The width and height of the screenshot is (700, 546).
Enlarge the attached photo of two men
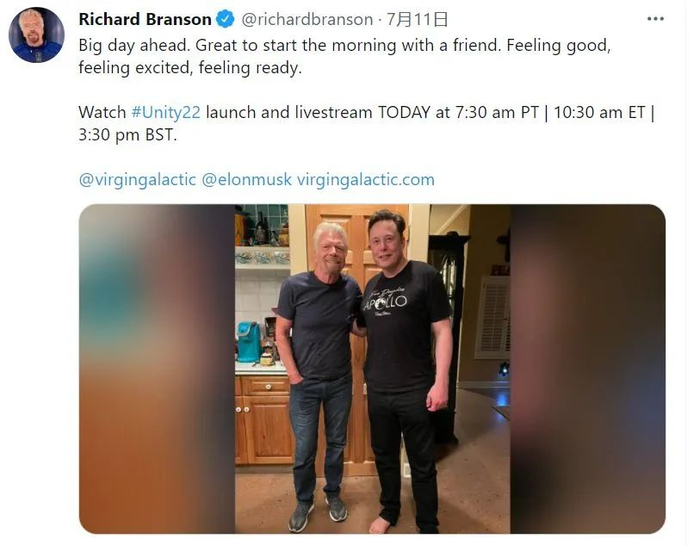[x=372, y=369]
